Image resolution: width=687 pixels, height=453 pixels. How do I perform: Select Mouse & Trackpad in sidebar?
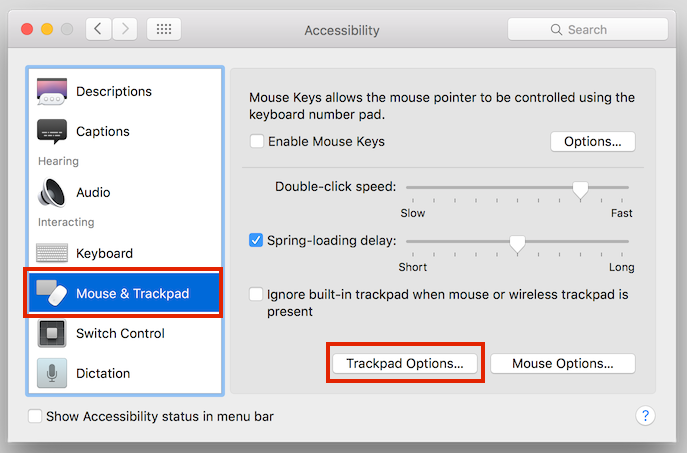[124, 293]
